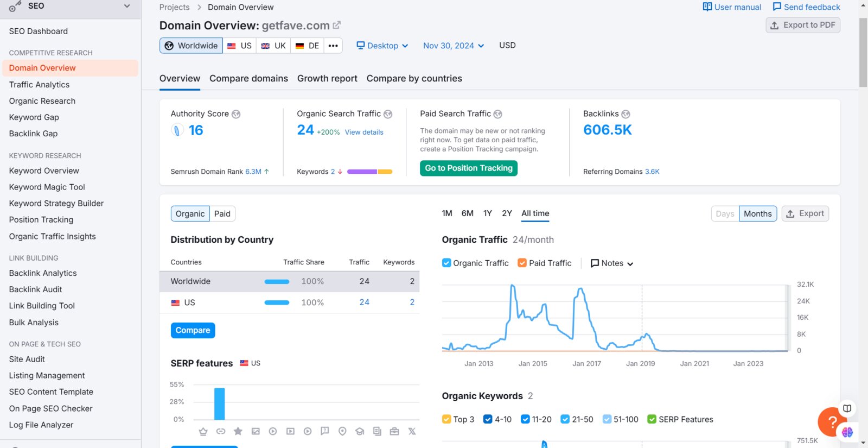This screenshot has width=868, height=448.
Task: Click Keywords down arrow indicator
Action: pos(340,172)
